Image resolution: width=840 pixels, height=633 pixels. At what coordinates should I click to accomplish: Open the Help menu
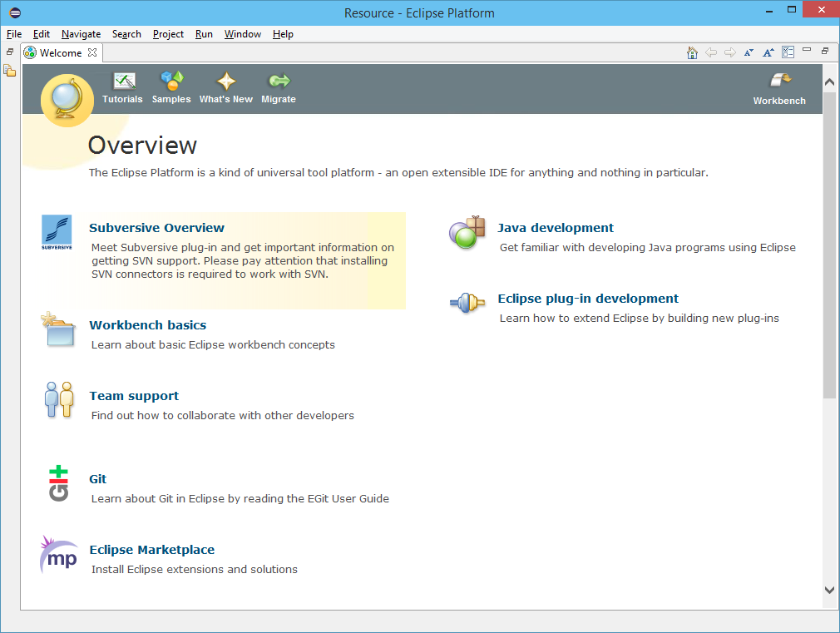coord(283,34)
